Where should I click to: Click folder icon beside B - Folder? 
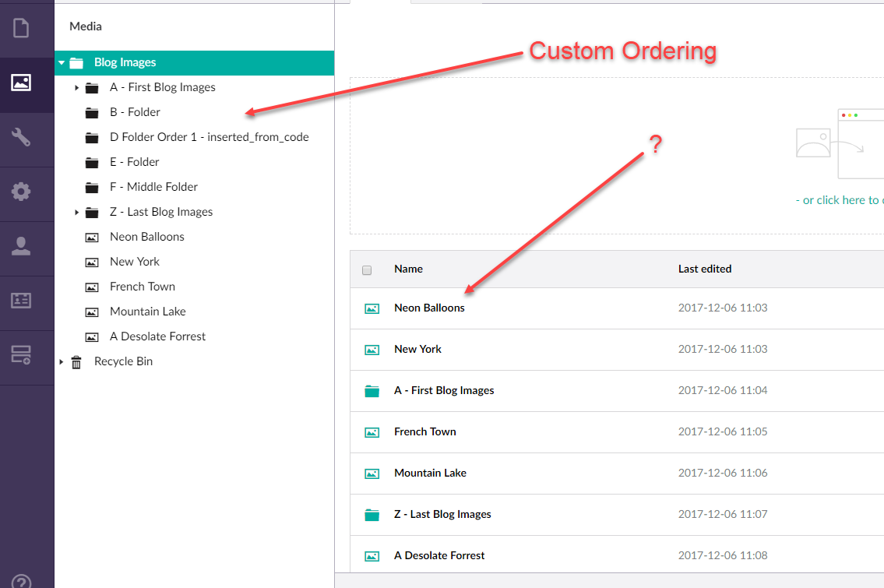[92, 113]
